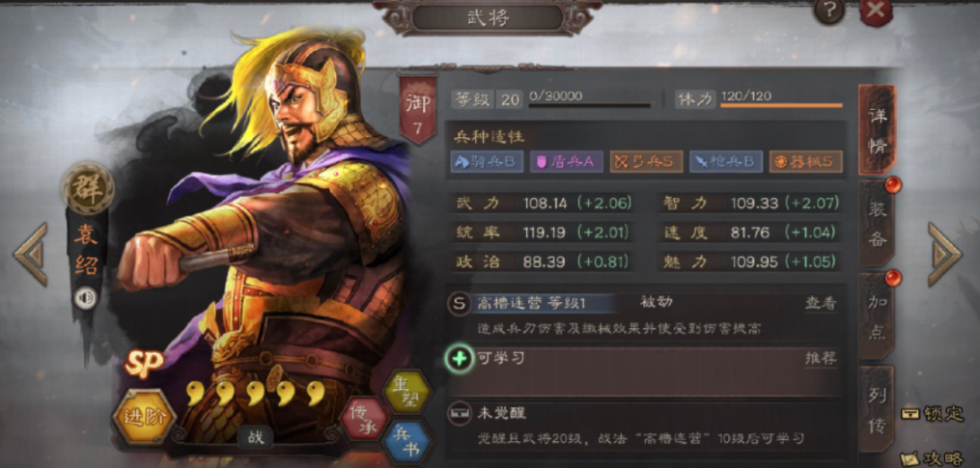Click 查看 to view skill details
The image size is (980, 468).
point(821,303)
